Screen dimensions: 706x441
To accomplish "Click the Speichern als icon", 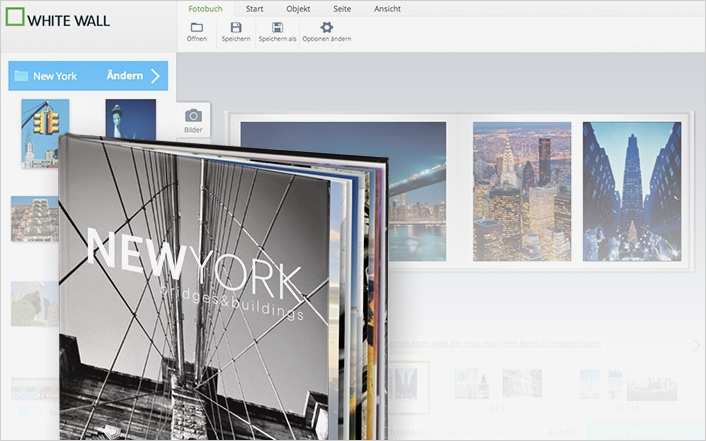I will (x=277, y=27).
